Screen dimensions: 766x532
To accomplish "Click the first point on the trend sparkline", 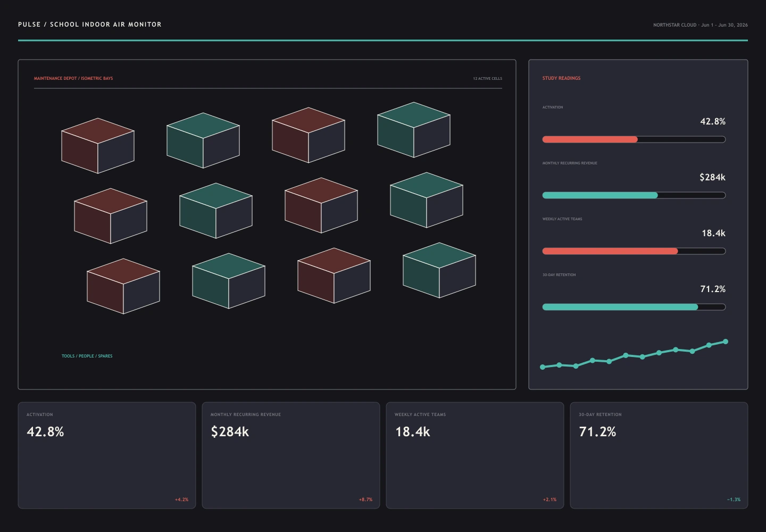I will (x=543, y=367).
